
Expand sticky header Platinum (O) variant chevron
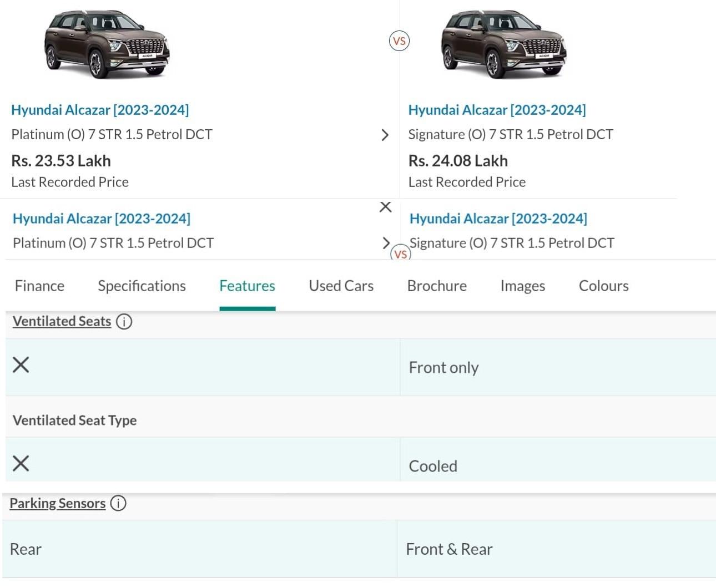[386, 242]
